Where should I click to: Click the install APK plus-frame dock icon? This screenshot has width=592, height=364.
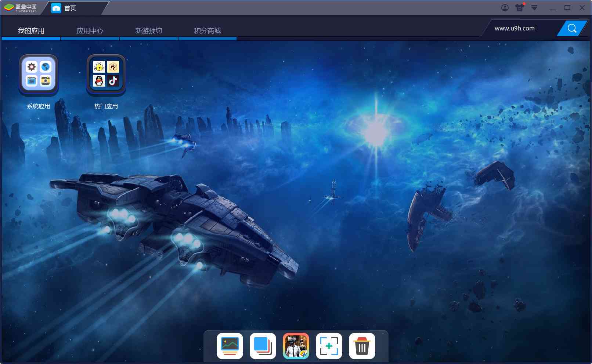coord(329,346)
